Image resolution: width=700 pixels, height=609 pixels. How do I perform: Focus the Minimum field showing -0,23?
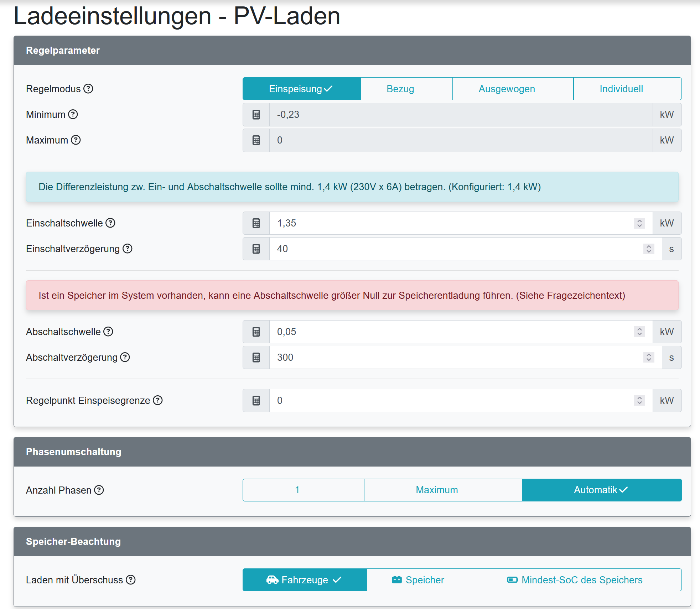pyautogui.click(x=461, y=115)
